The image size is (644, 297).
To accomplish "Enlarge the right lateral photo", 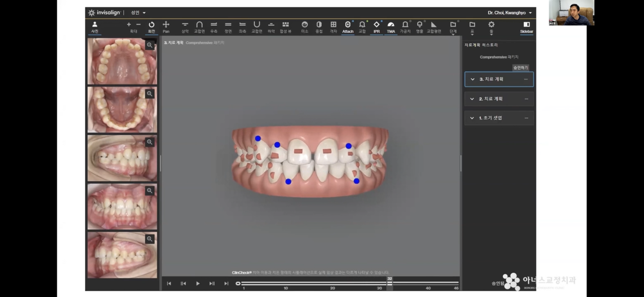I will click(x=149, y=142).
